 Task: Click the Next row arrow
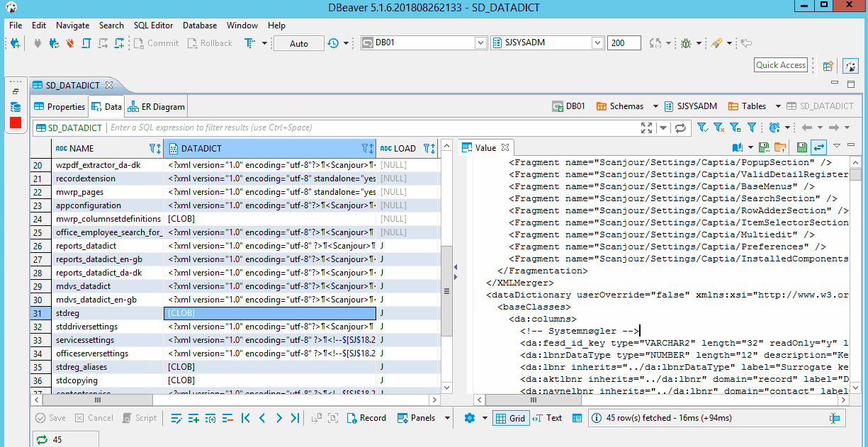pyautogui.click(x=279, y=418)
